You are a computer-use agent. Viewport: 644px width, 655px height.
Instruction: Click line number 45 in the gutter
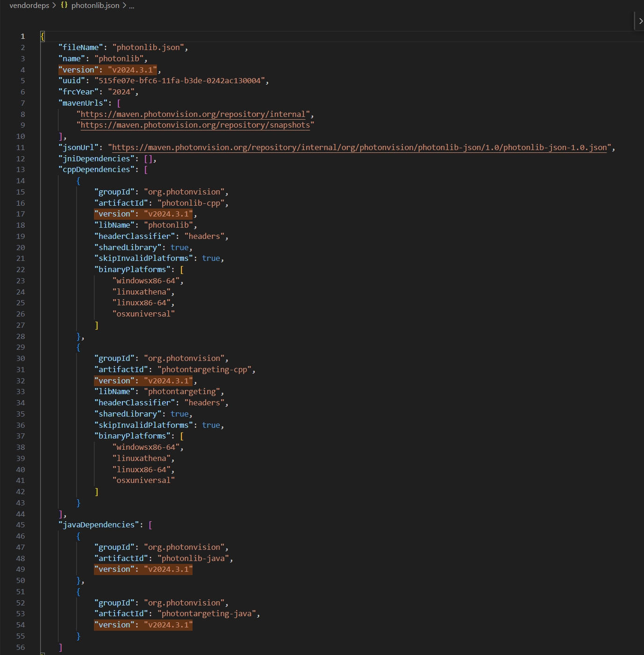21,525
